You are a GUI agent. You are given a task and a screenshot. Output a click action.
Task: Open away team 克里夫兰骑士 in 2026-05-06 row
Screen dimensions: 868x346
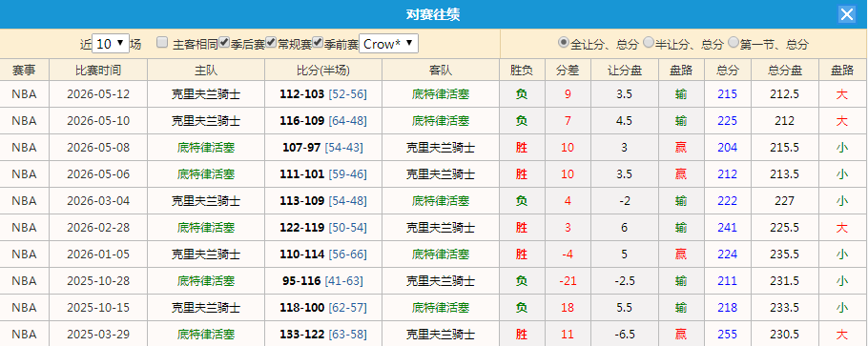441,174
